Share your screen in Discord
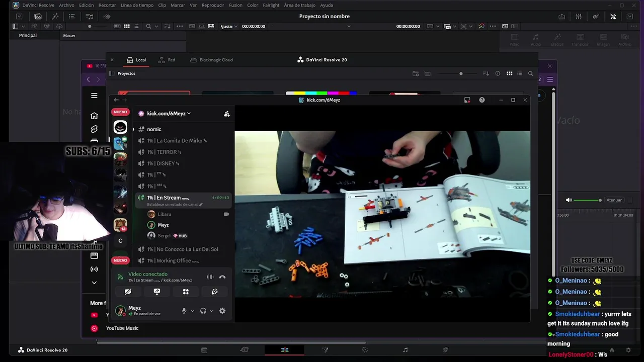The height and width of the screenshot is (362, 644). [157, 292]
